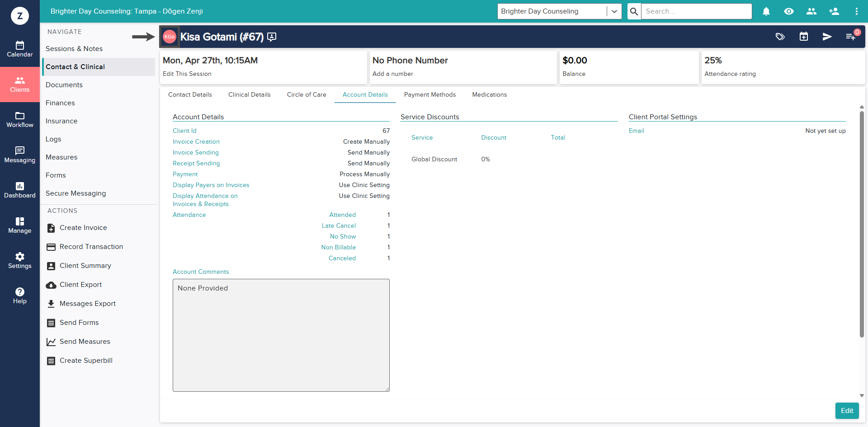Open the Manage section in sidebar
The height and width of the screenshot is (427, 868).
(20, 225)
